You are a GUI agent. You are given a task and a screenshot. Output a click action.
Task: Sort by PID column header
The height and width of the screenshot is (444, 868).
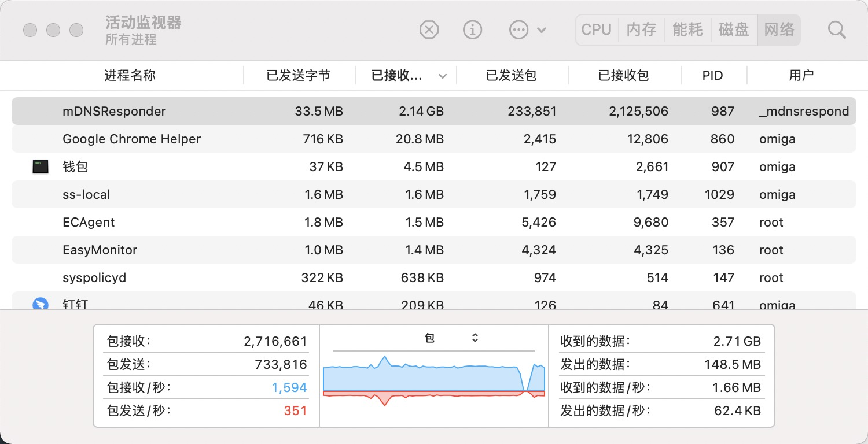tap(712, 75)
